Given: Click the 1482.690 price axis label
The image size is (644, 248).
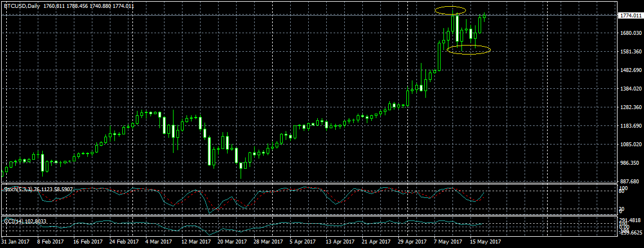Looking at the screenshot, I should click(x=630, y=70).
